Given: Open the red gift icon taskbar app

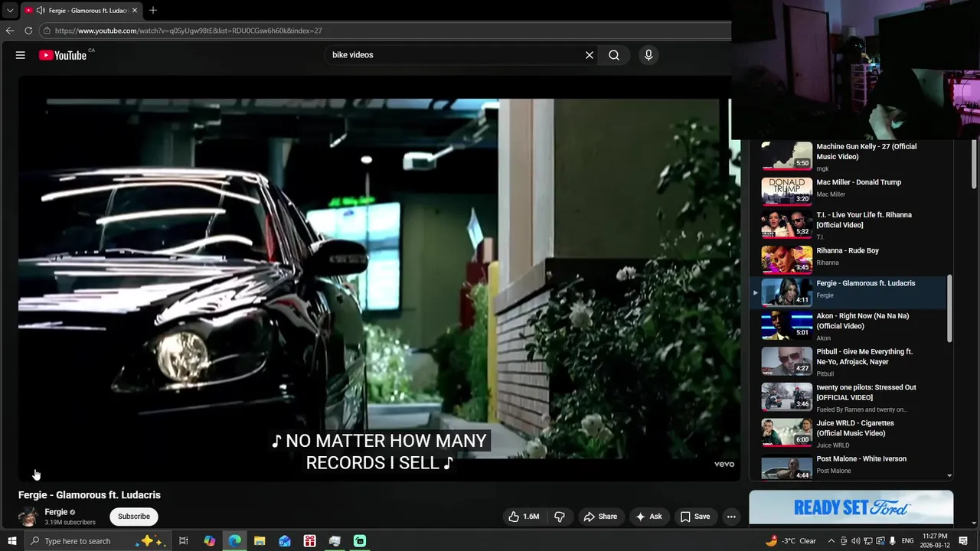Looking at the screenshot, I should 309,541.
